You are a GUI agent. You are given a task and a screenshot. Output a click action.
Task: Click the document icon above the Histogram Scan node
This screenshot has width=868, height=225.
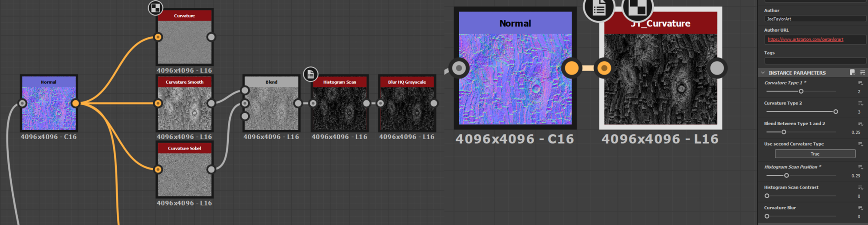310,74
